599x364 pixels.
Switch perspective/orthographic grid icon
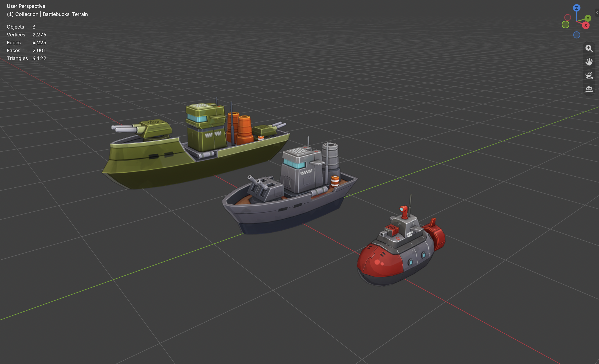point(589,89)
